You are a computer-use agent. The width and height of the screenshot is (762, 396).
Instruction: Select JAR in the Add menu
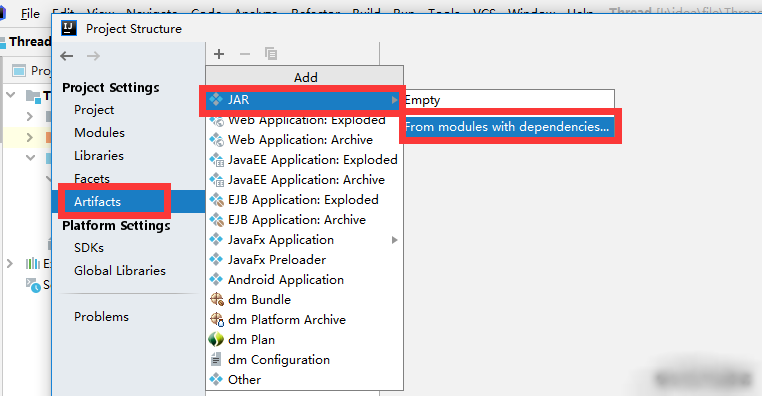[304, 100]
